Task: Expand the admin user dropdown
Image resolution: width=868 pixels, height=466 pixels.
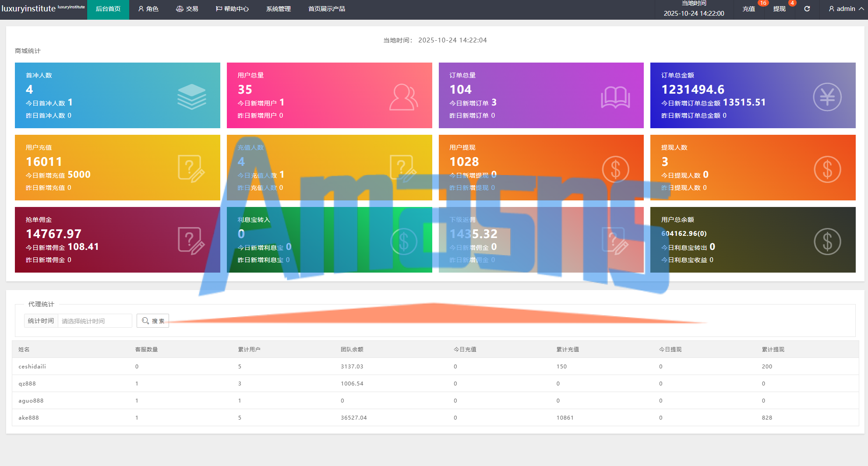Action: (846, 9)
